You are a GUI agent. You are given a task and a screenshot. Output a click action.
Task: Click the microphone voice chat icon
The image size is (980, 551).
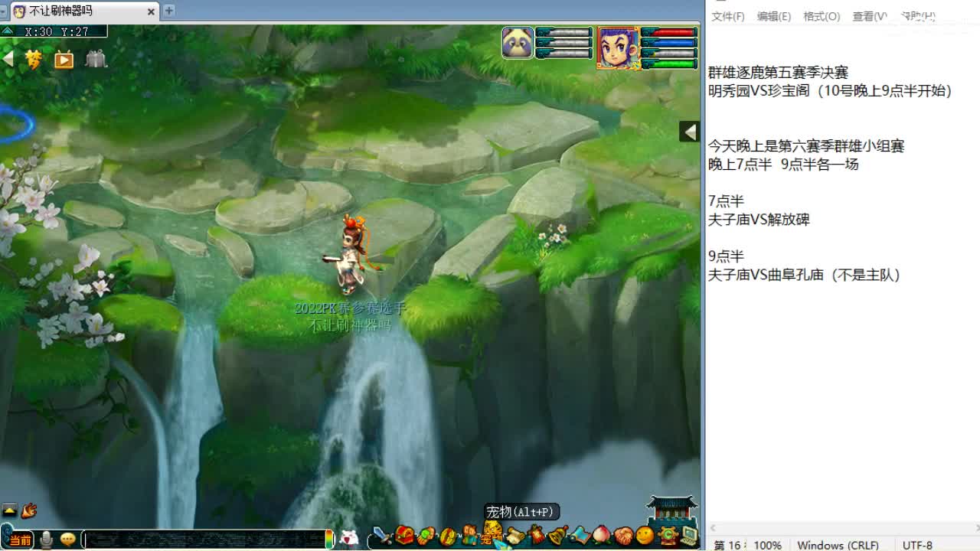[46, 540]
